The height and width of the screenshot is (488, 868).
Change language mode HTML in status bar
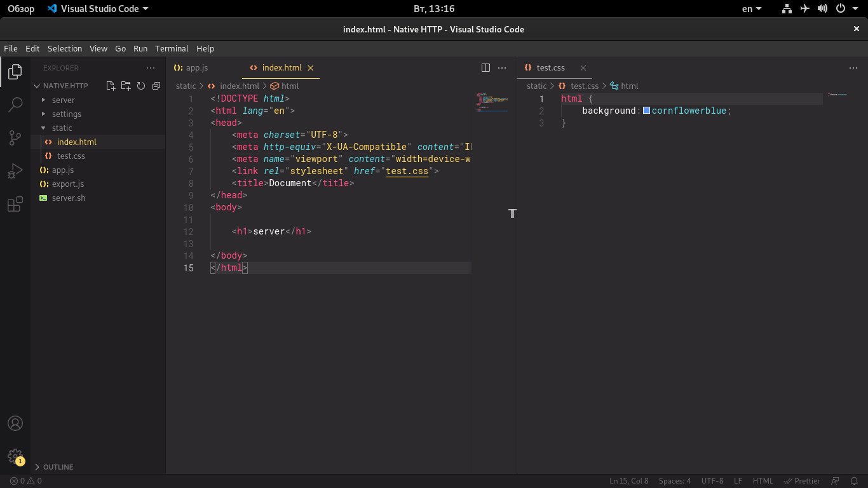763,481
